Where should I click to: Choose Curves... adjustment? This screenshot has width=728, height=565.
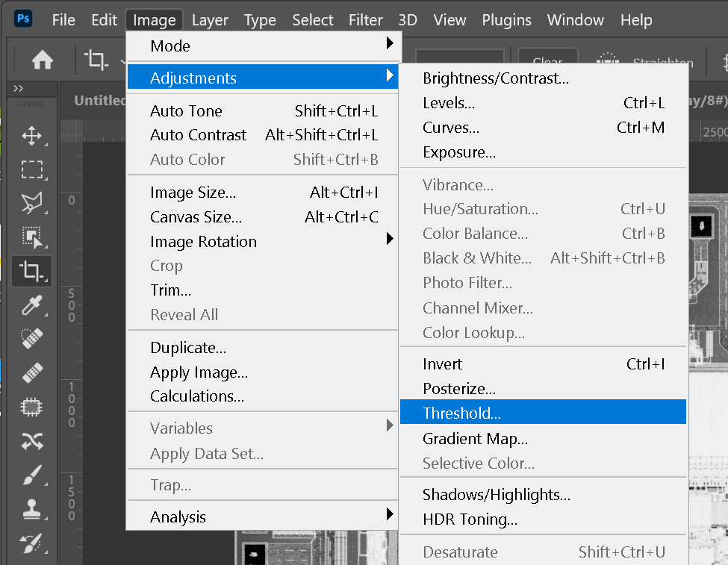click(x=543, y=127)
